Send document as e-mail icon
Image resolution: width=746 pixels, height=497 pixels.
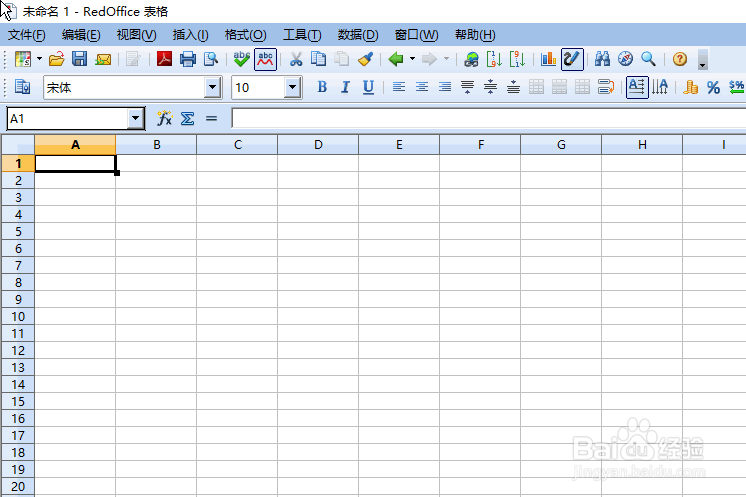coord(103,59)
